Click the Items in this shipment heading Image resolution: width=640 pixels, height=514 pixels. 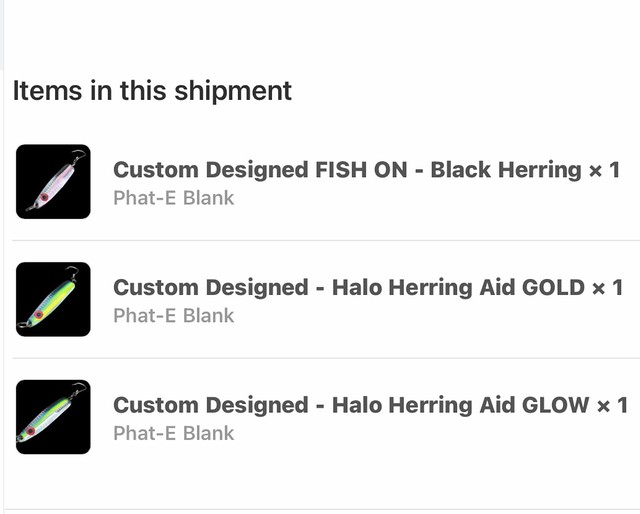coord(152,91)
